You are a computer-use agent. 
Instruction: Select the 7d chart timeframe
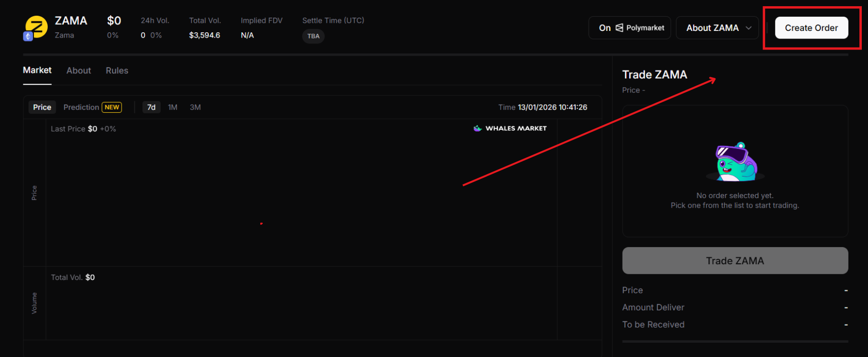point(151,107)
